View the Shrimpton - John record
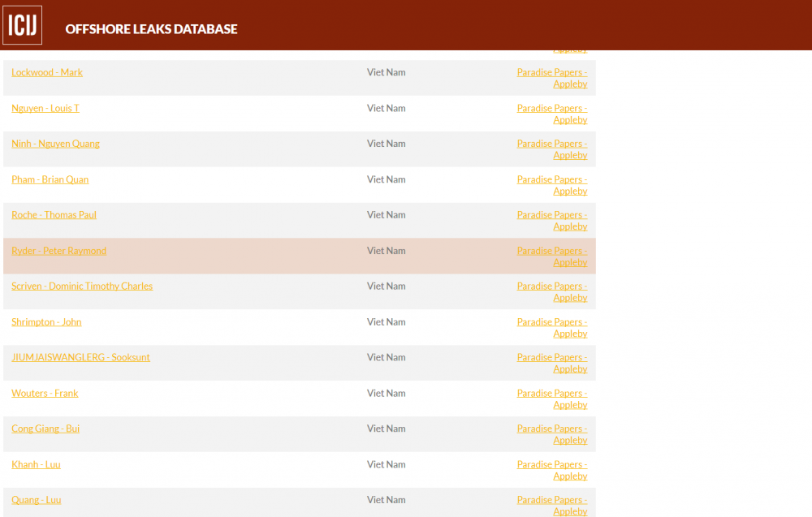 coord(46,321)
